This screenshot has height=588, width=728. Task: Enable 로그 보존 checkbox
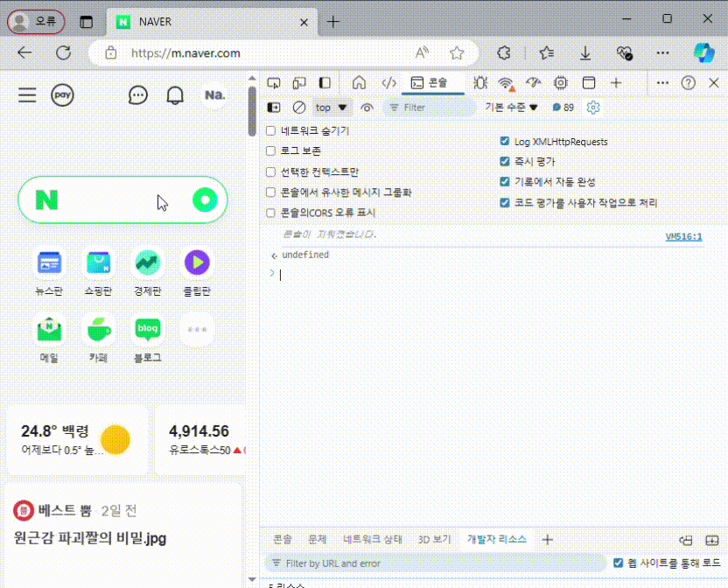(x=270, y=151)
